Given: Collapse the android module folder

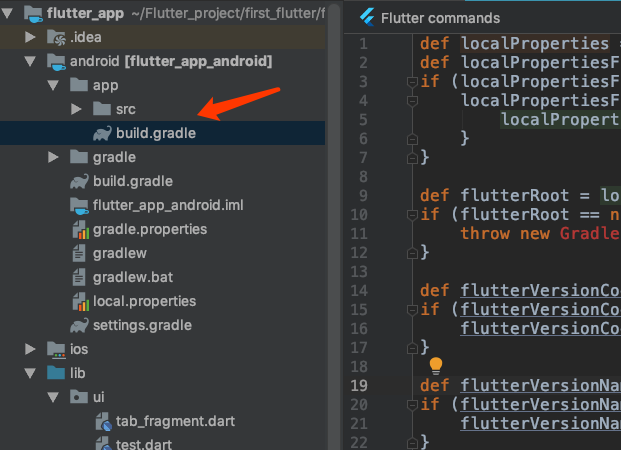Looking at the screenshot, I should 30,61.
